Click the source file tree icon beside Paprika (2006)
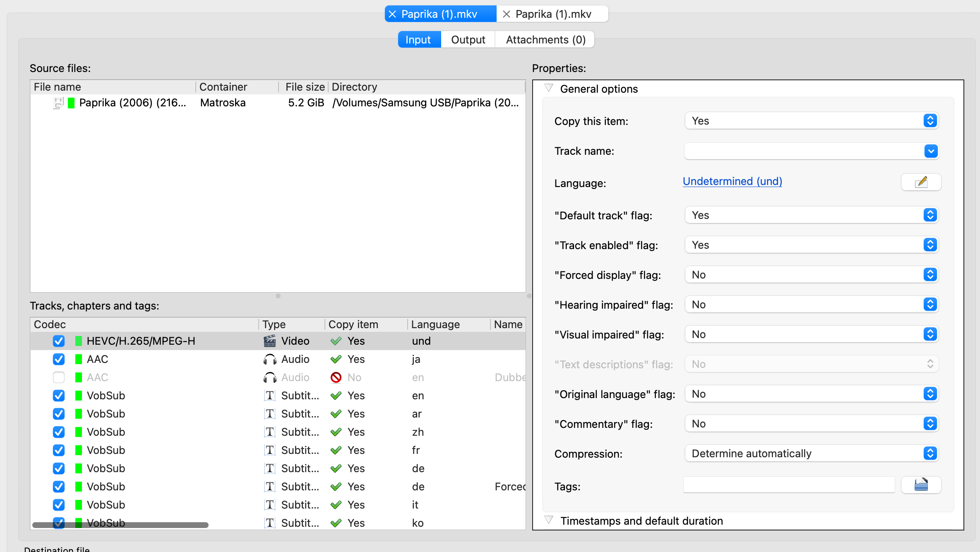Screen dimensions: 980x552 coord(58,103)
